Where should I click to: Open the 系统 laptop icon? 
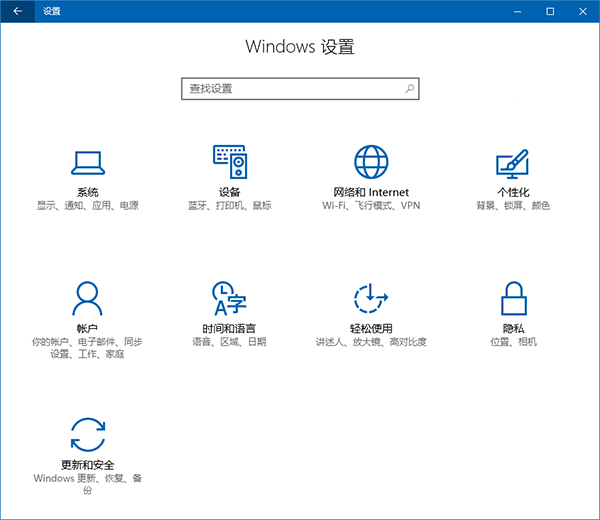click(88, 163)
